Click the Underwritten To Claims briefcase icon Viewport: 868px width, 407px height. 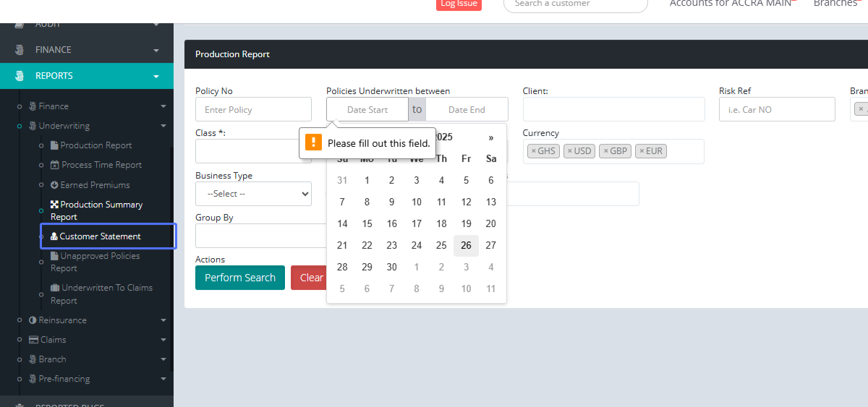55,288
